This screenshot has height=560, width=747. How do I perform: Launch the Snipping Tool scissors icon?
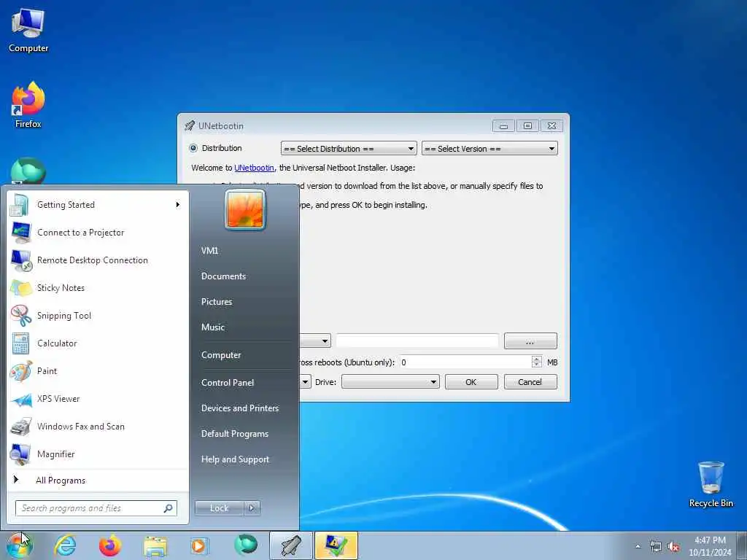pos(21,316)
